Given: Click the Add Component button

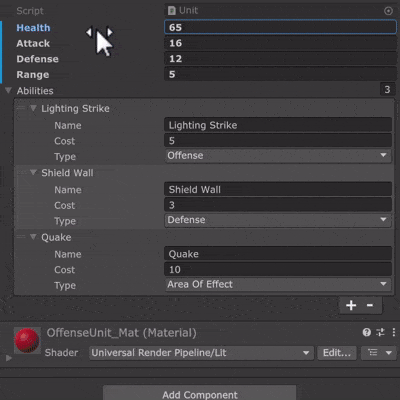Looking at the screenshot, I should [x=200, y=394].
